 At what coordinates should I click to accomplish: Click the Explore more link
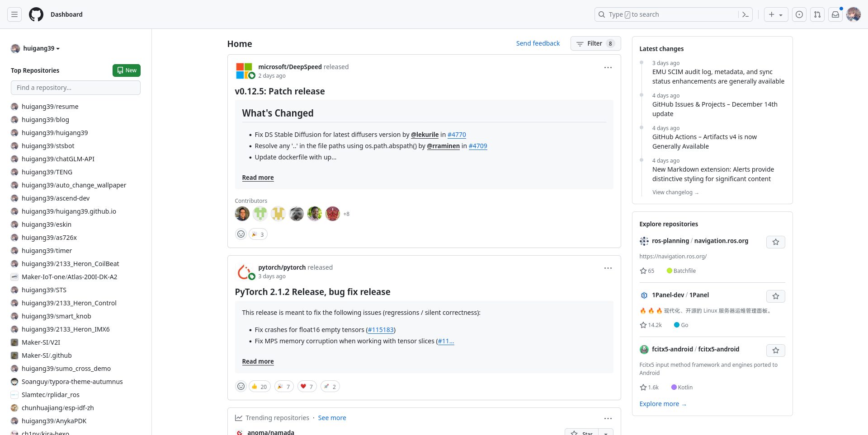(663, 404)
